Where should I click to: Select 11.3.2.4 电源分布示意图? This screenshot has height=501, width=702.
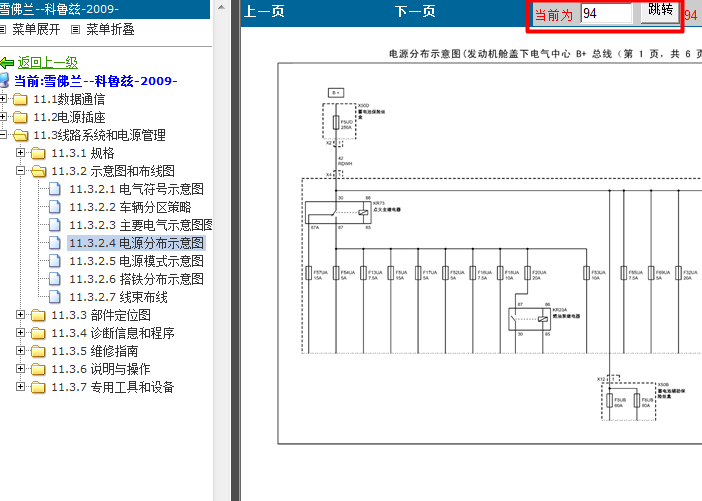pyautogui.click(x=137, y=243)
